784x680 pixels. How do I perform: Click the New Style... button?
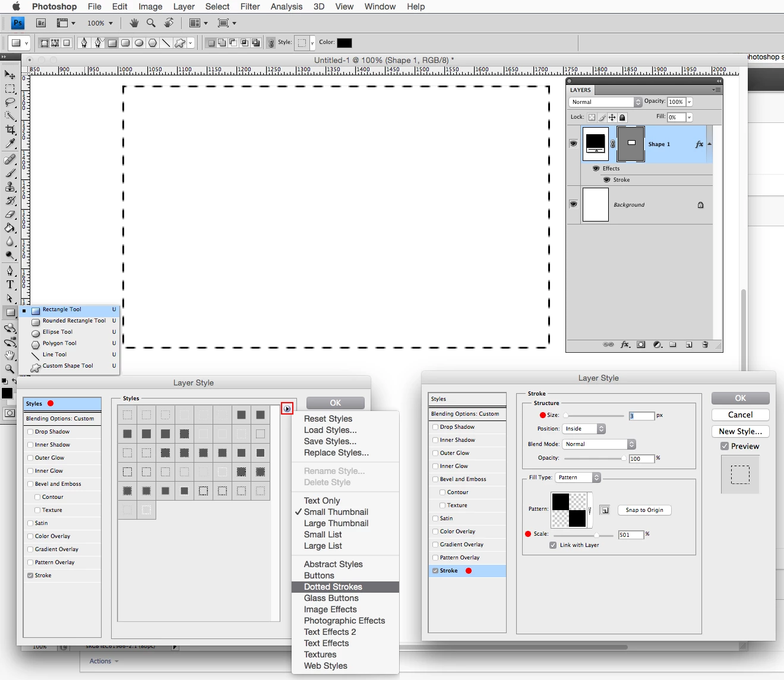(x=740, y=431)
